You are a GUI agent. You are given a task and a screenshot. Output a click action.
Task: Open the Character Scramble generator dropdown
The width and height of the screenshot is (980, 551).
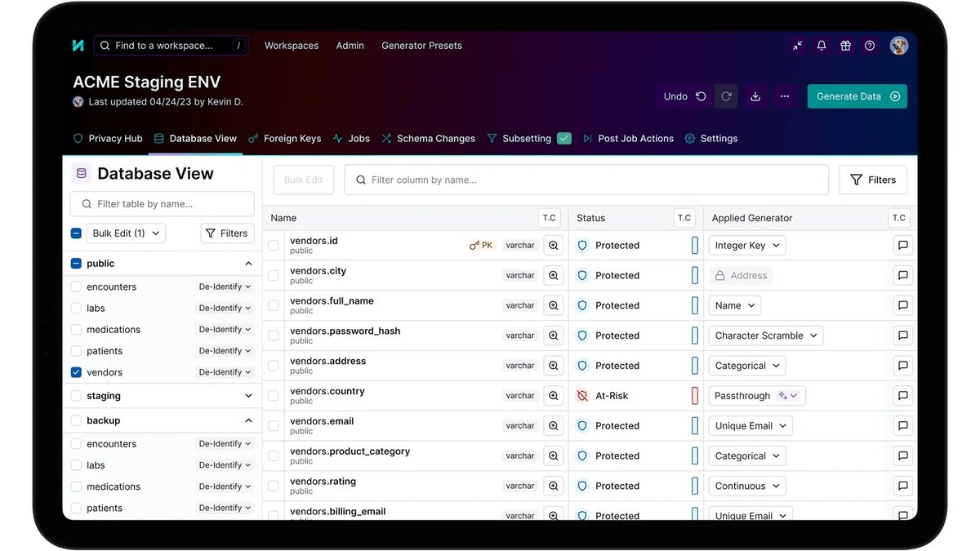click(x=765, y=335)
